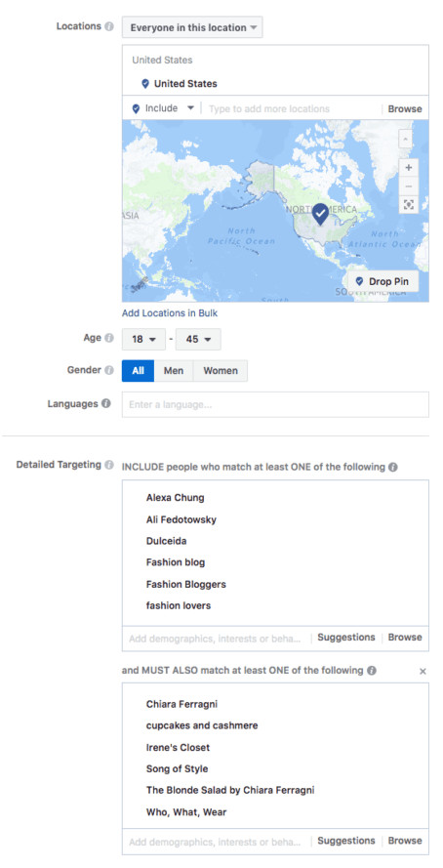
Task: Click the info icon beside Languages
Action: click(x=106, y=403)
